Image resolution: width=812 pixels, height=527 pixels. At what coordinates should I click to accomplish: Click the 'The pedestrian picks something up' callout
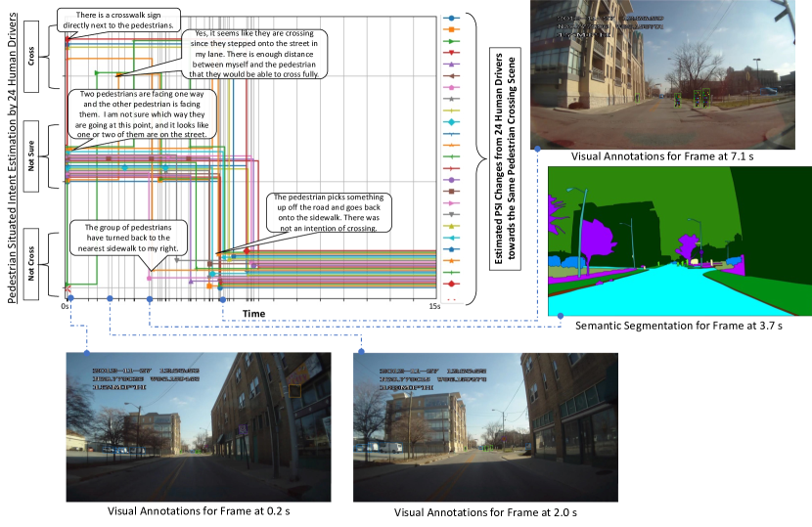[x=329, y=213]
